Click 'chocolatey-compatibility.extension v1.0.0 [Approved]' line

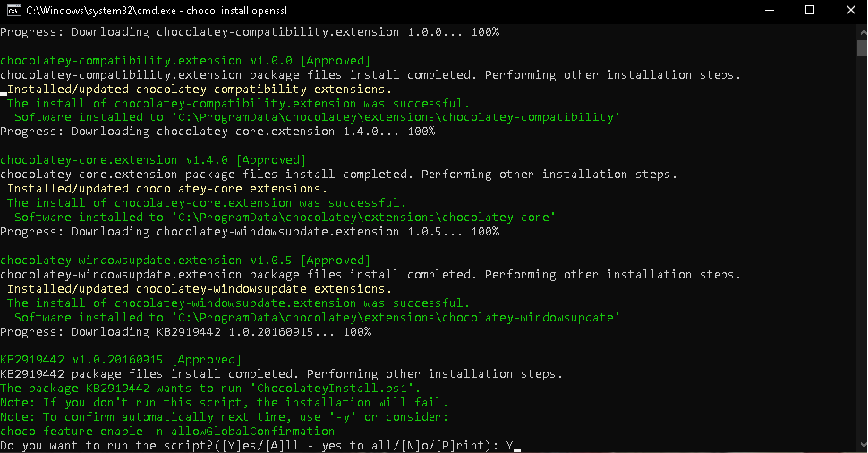(x=185, y=60)
